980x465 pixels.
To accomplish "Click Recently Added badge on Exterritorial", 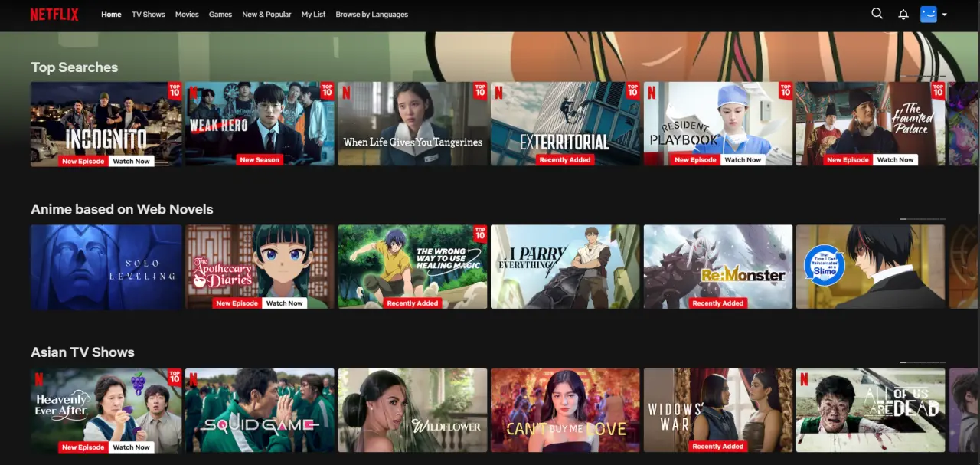I will point(565,160).
